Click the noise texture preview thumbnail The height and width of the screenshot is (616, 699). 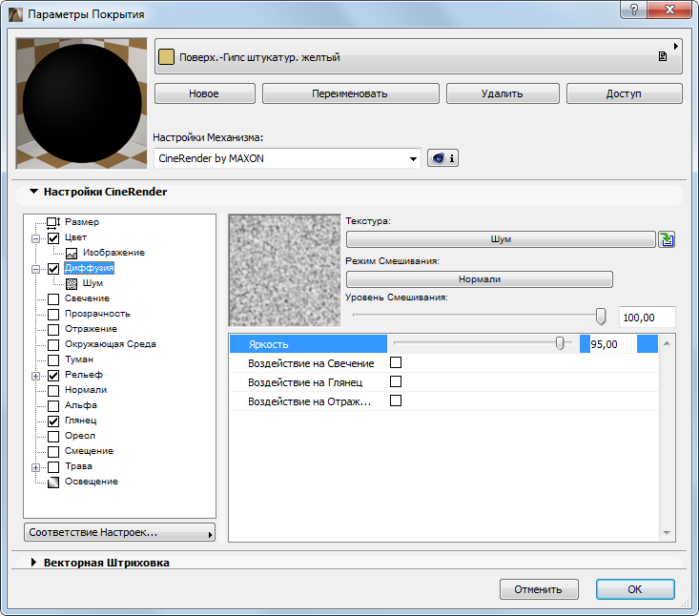tap(284, 271)
